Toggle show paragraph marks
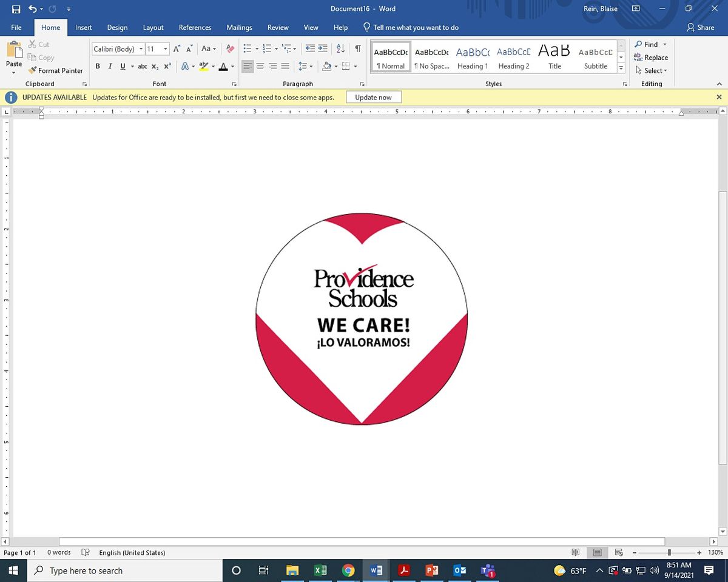Viewport: 728px width, 582px height. [x=358, y=48]
